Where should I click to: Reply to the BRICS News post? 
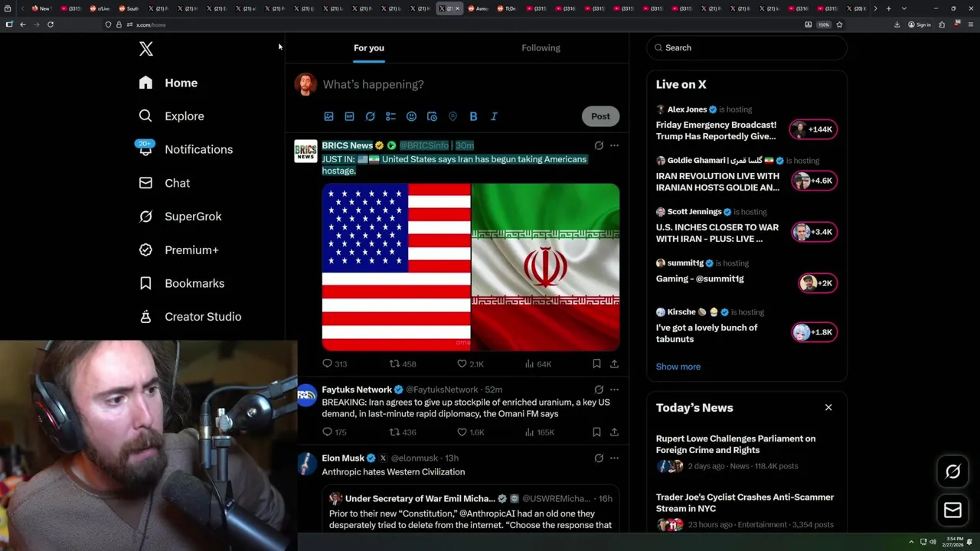click(x=335, y=364)
